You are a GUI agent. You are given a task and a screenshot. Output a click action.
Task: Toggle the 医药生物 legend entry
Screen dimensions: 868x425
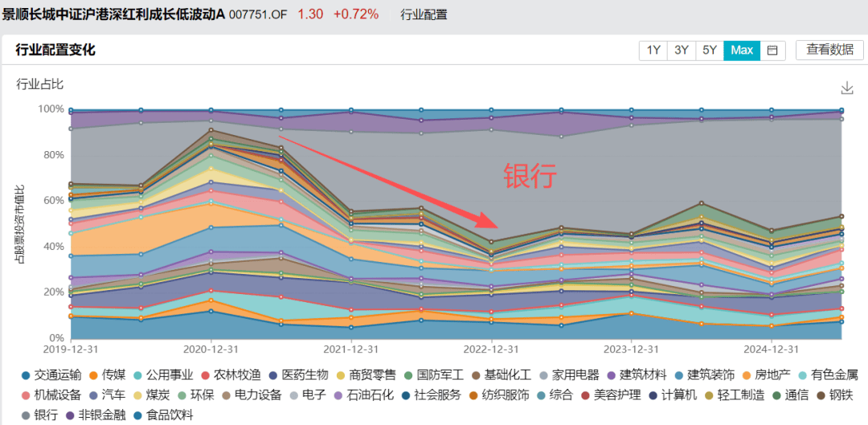(x=298, y=375)
